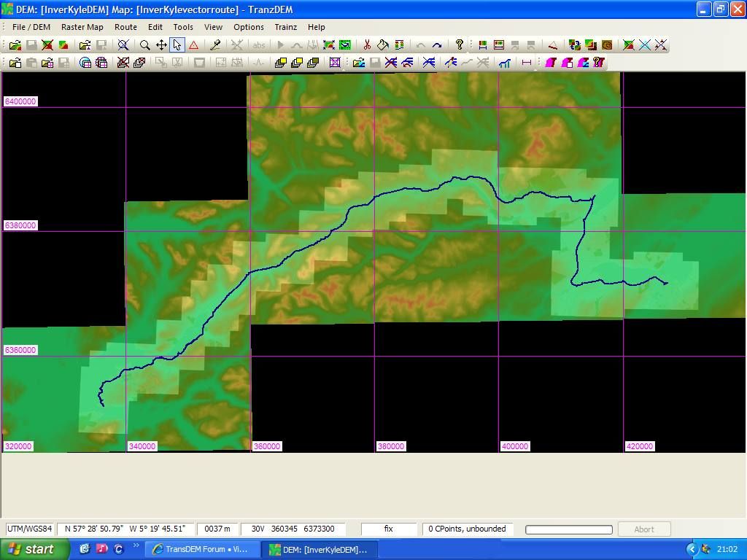Click the magenta Trainz icon with white square

tap(567, 63)
